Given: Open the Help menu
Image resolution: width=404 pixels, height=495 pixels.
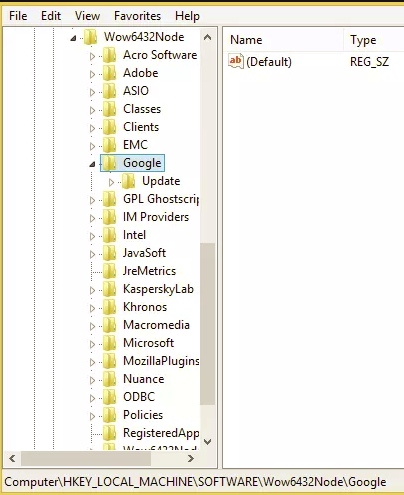Looking at the screenshot, I should tap(187, 16).
